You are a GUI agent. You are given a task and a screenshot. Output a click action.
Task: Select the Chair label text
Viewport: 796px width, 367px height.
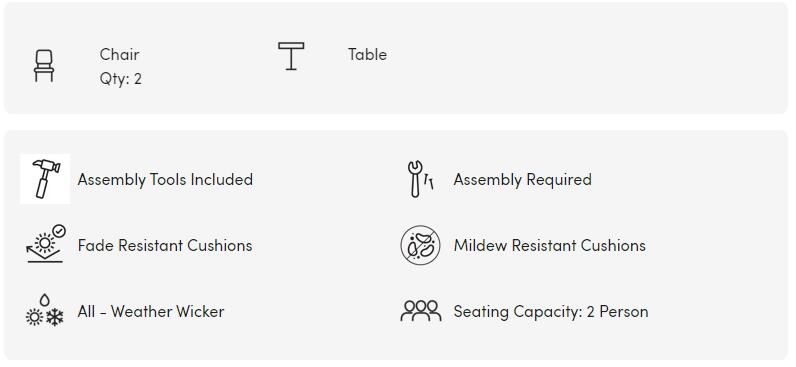119,54
